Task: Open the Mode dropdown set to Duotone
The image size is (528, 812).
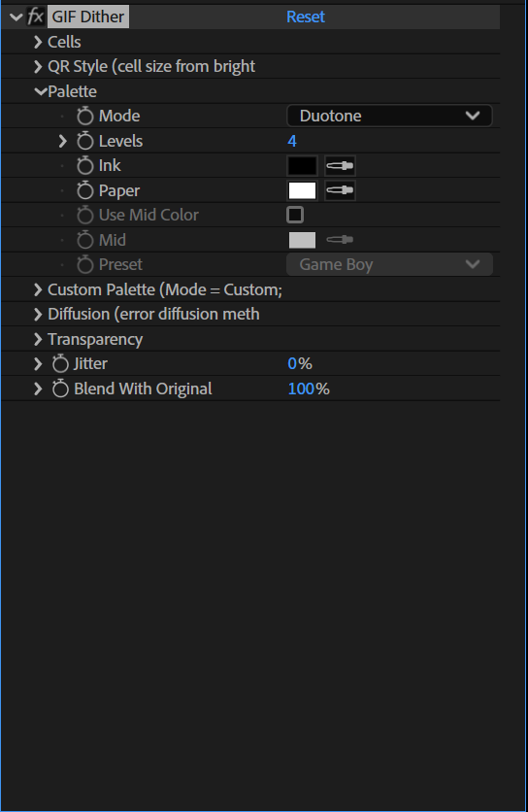Action: [x=389, y=116]
